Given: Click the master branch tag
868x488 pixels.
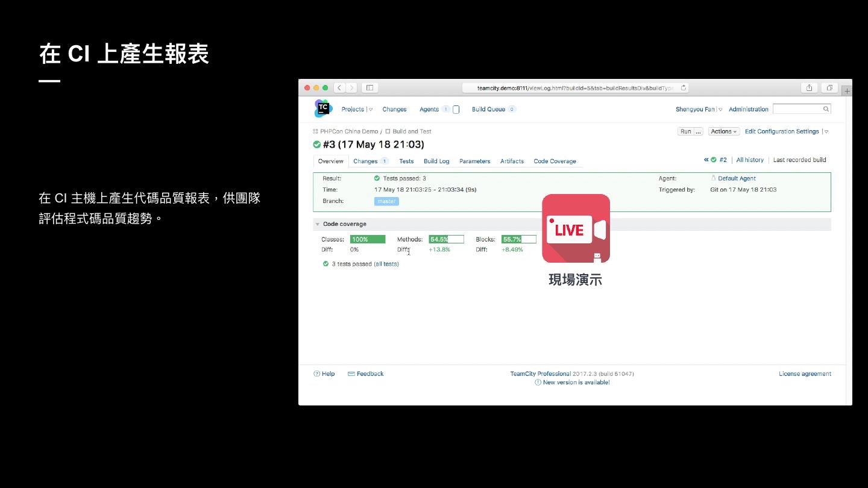Looking at the screenshot, I should coord(386,201).
